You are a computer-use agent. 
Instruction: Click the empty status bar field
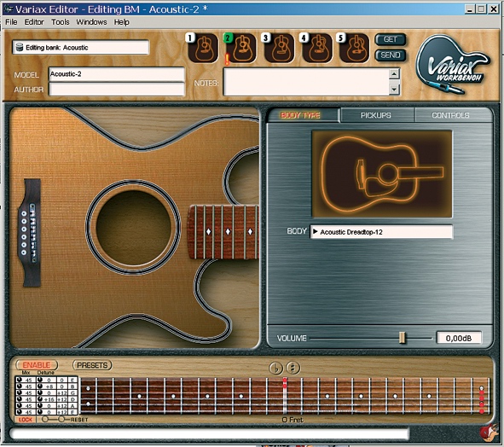coord(209,434)
